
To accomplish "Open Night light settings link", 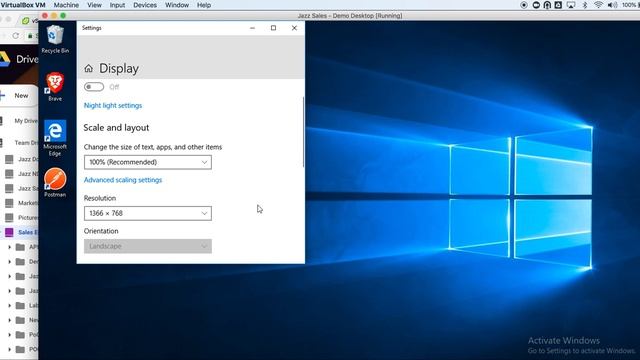I will (x=113, y=105).
